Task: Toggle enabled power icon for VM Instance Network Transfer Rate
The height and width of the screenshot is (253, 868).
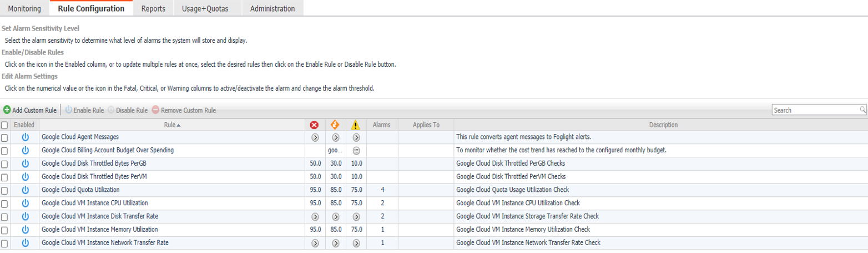Action: pos(25,243)
